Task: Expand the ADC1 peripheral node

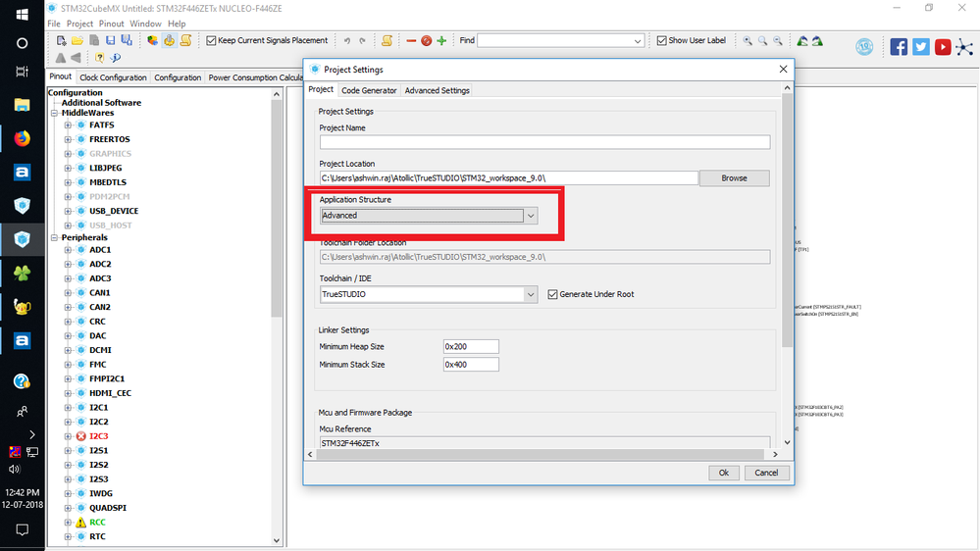Action: coord(68,250)
